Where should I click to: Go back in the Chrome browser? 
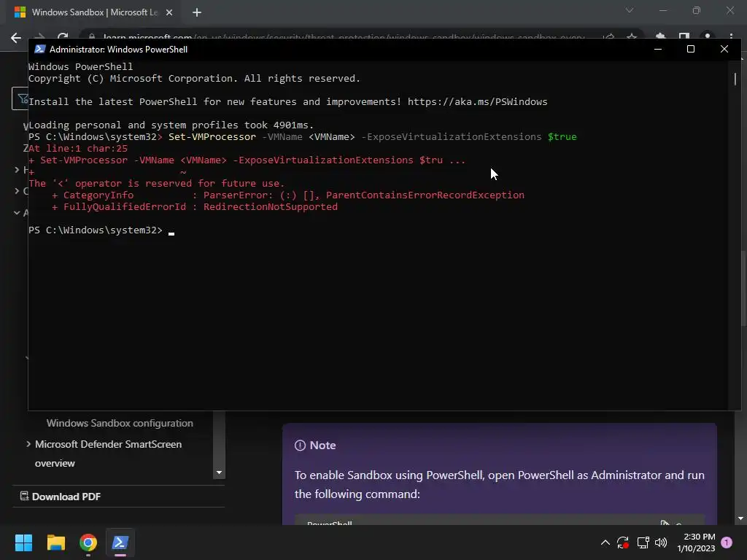[x=16, y=38]
